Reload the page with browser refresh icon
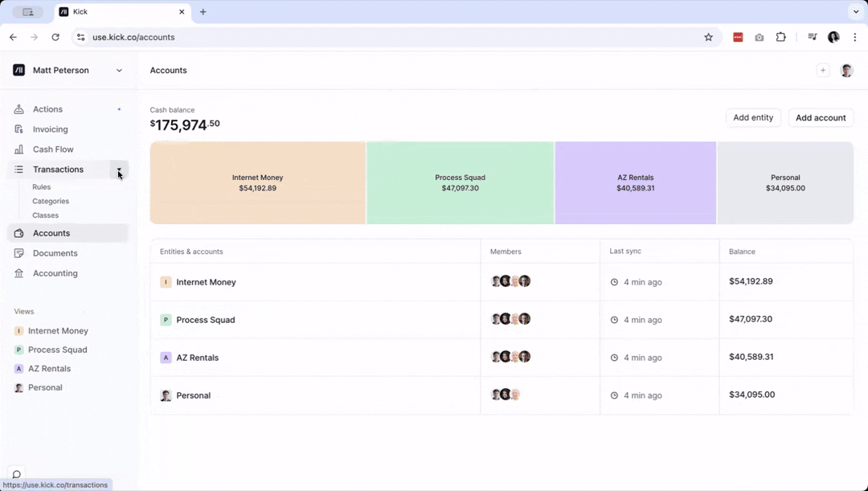This screenshot has width=868, height=491. [55, 37]
